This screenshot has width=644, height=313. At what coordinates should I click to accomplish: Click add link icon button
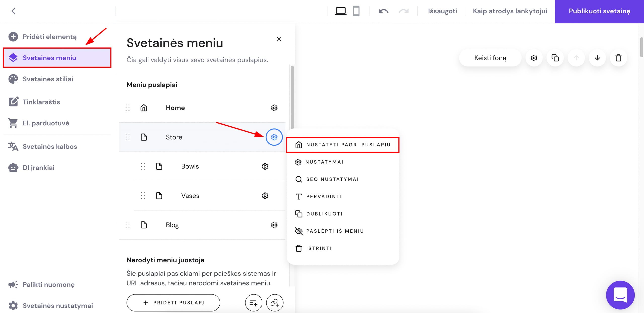click(275, 303)
